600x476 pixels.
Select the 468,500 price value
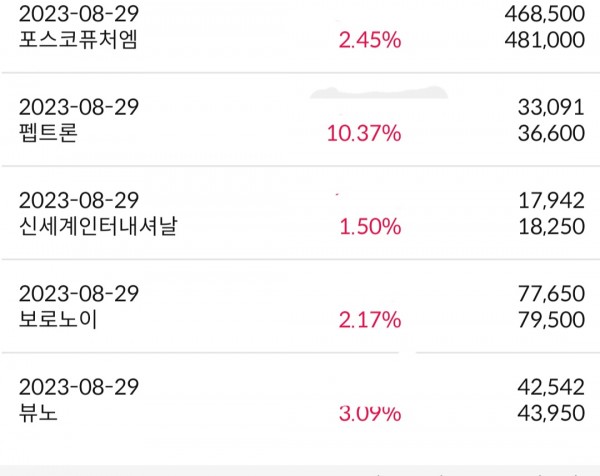tap(543, 12)
